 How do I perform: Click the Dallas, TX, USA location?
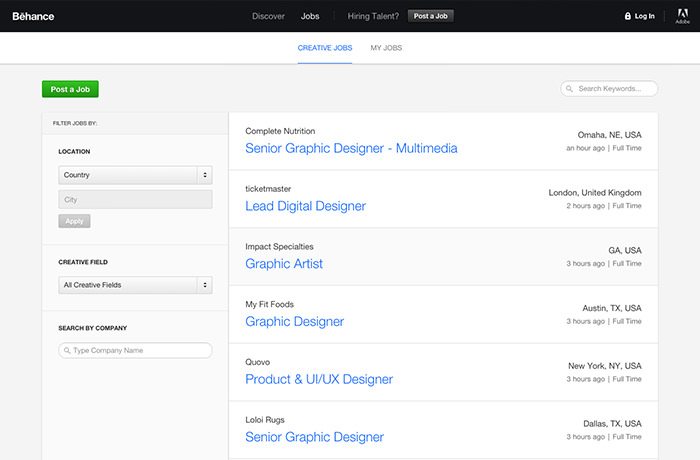(612, 423)
